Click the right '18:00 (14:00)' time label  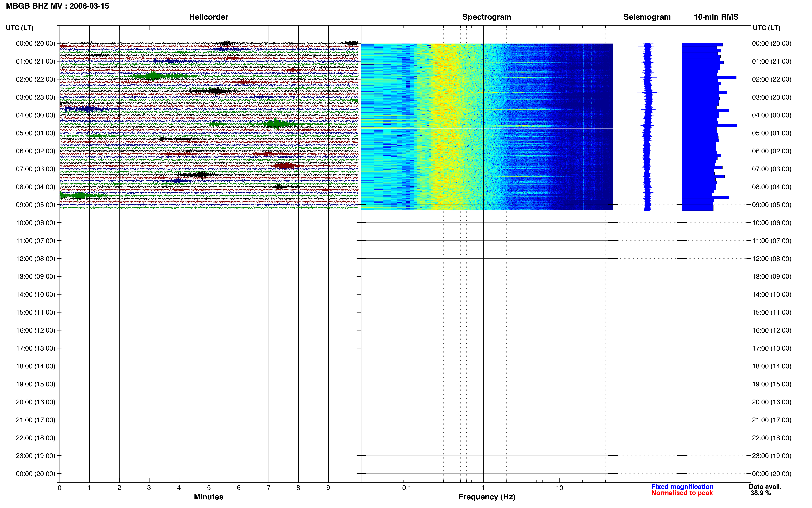(771, 366)
